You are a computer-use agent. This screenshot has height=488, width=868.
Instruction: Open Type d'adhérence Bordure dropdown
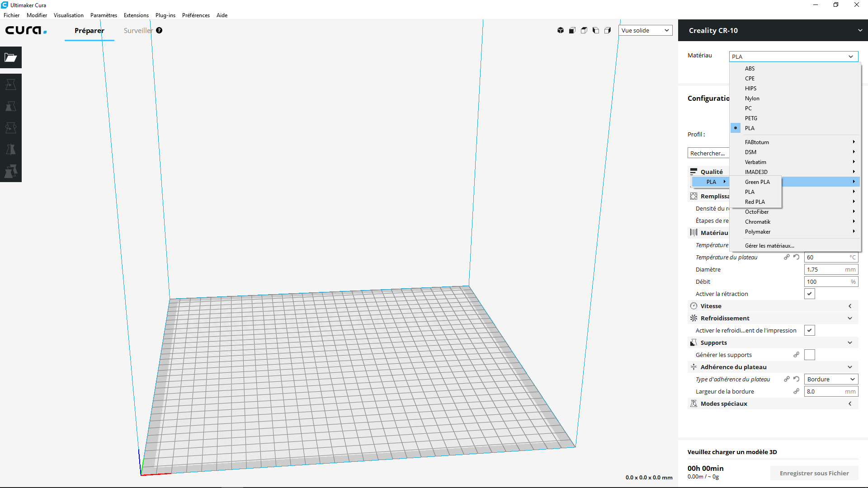830,379
